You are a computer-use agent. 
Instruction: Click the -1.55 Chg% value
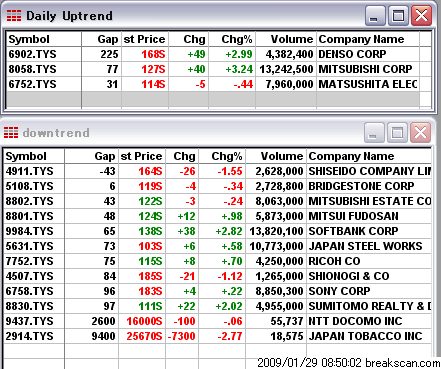230,171
